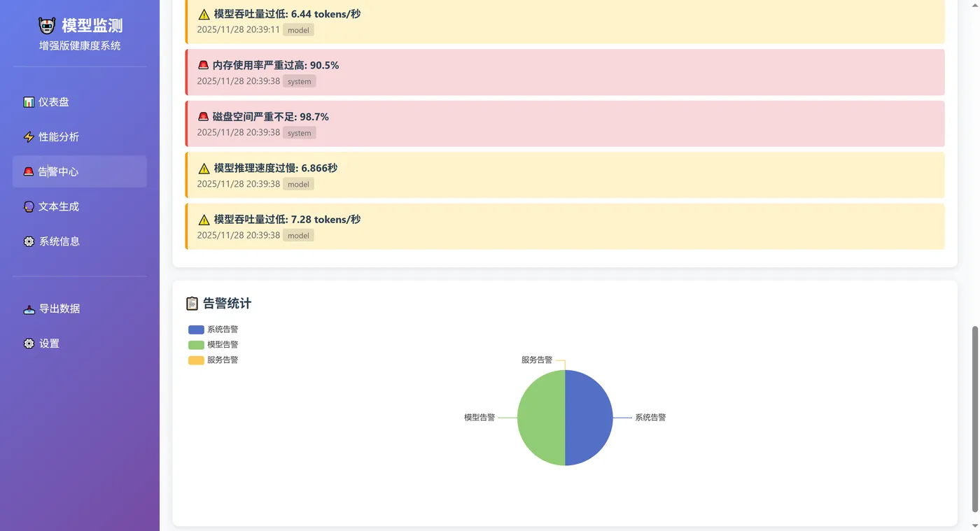
Task: Select the 仪表盘 dashboard icon in sidebar
Action: 29,101
